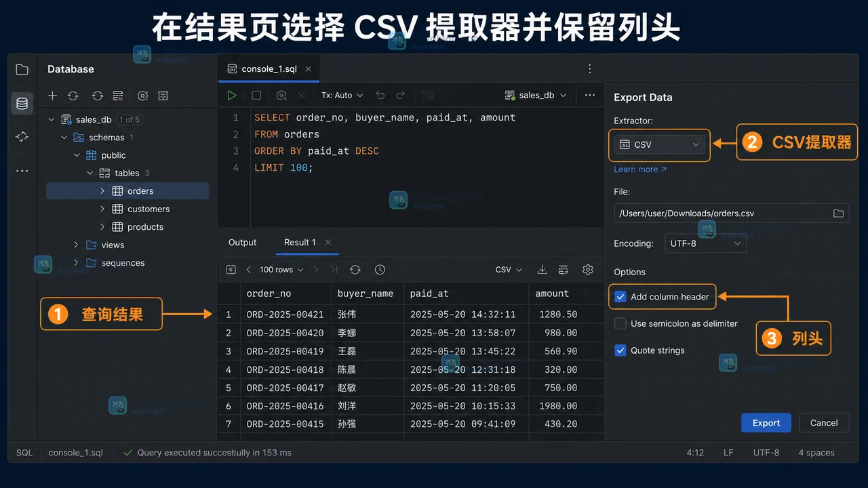Click the order_no column header
The image size is (868, 488).
click(x=269, y=293)
